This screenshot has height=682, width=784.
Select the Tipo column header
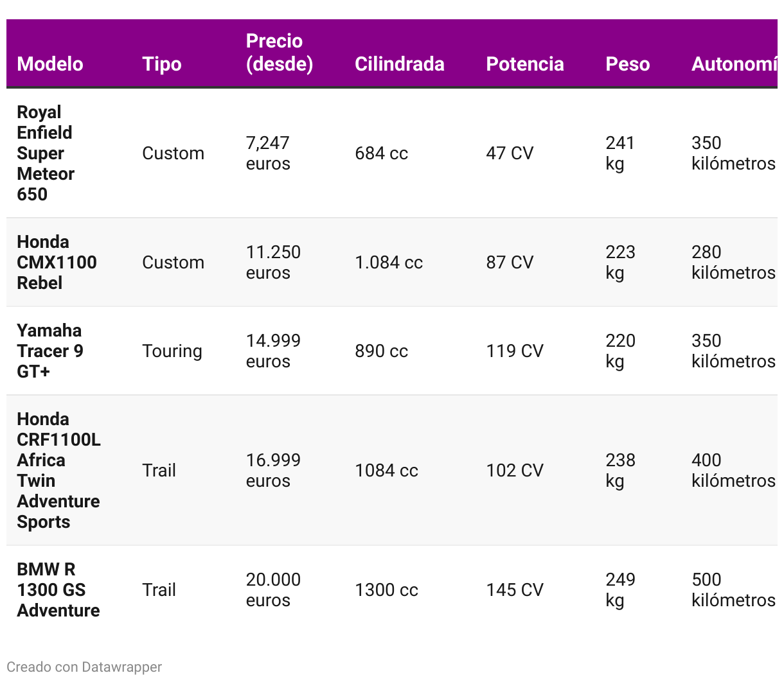tap(162, 64)
